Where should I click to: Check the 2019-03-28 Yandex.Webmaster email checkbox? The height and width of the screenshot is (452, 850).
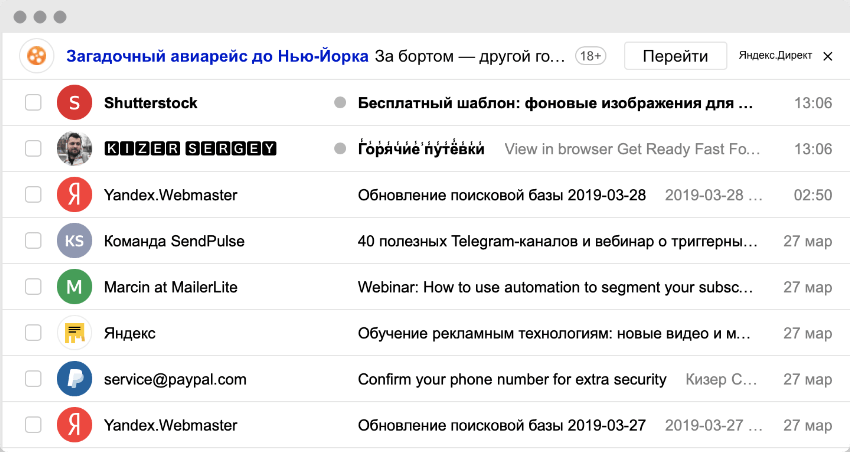tap(33, 195)
